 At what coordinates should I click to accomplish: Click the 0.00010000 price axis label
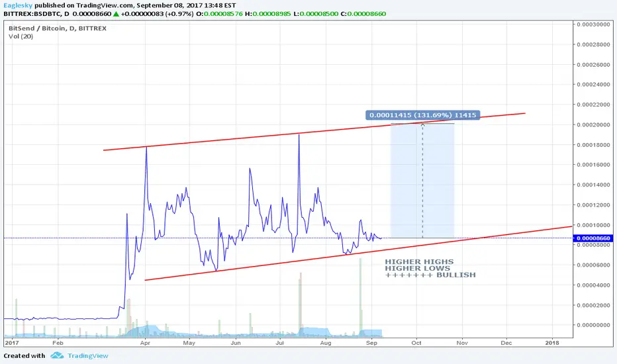click(593, 225)
